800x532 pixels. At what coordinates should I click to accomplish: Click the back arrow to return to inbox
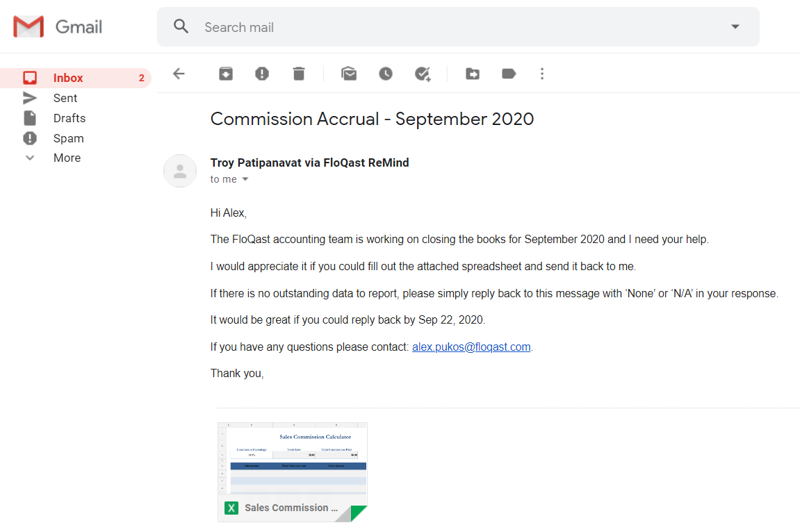179,74
